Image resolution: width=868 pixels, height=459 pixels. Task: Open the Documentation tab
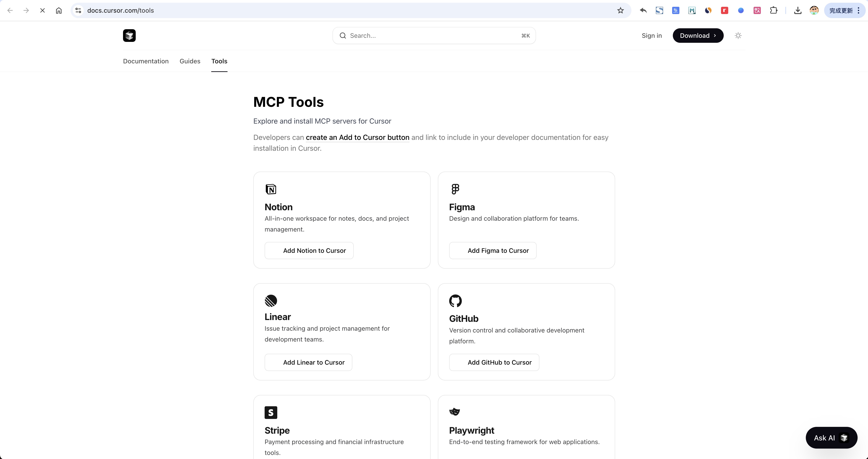[146, 61]
